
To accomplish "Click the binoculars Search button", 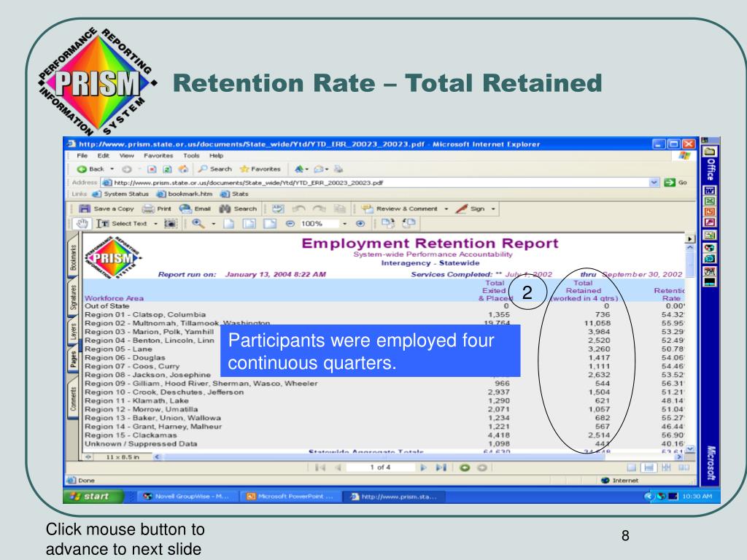I will (238, 209).
